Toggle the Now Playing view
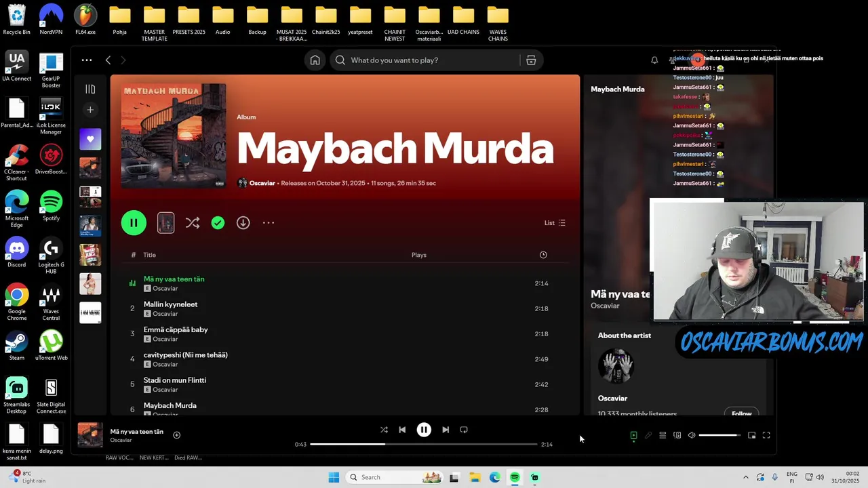Viewport: 868px width, 488px height. pos(633,435)
